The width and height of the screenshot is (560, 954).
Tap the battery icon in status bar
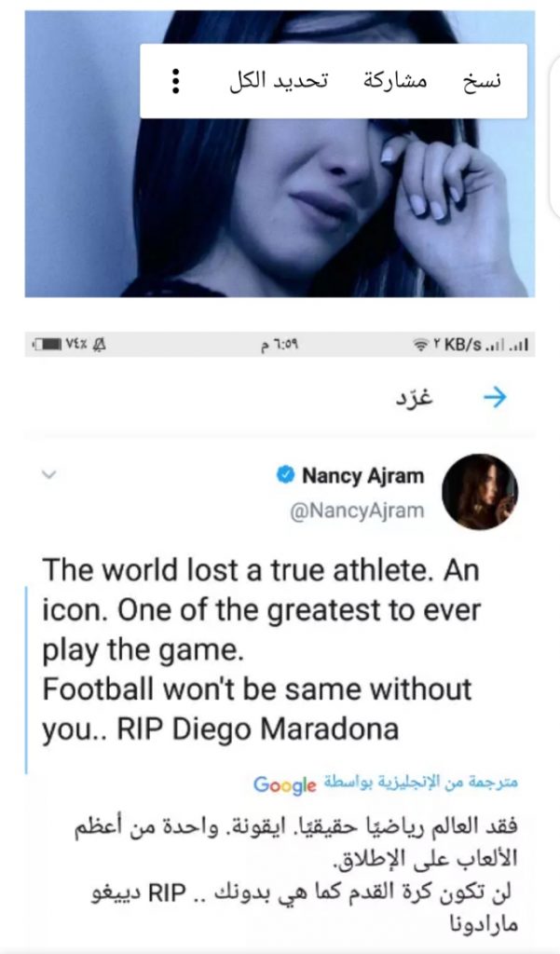(48, 345)
